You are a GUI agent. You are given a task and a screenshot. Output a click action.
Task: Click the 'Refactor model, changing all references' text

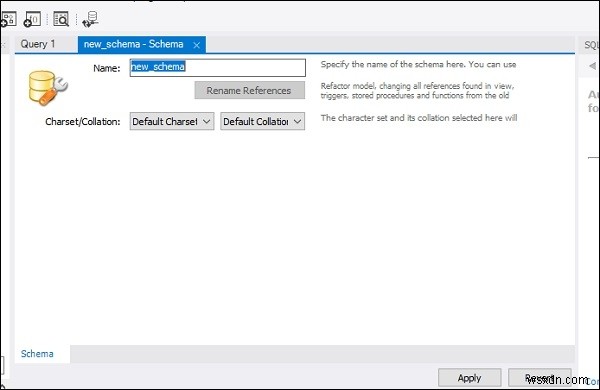(417, 91)
